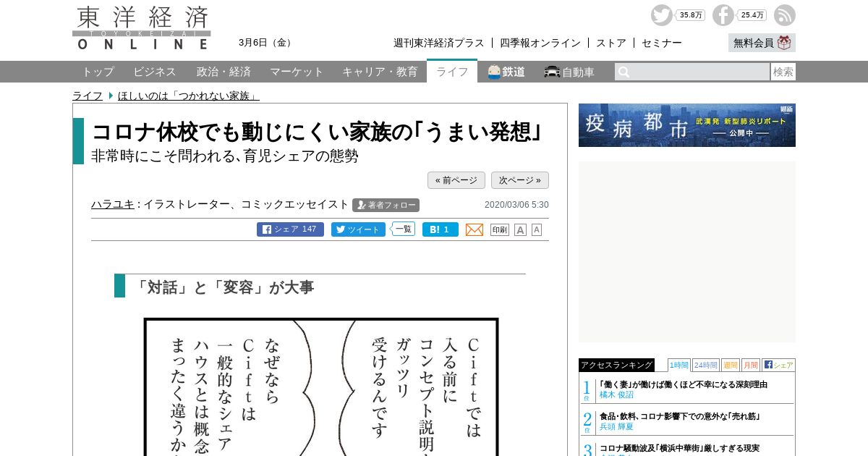Open the ライフ navigation tab
Screen dimensions: 868x456
(x=452, y=72)
